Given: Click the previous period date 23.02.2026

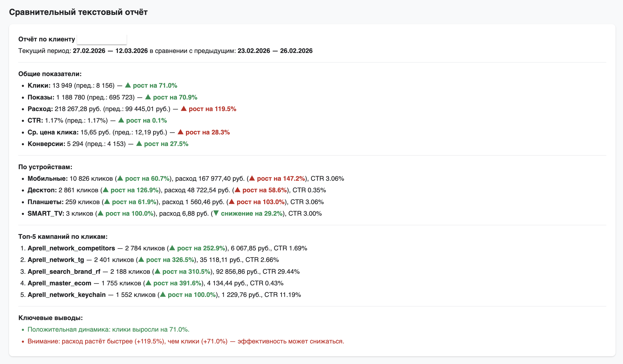Looking at the screenshot, I should pos(254,51).
